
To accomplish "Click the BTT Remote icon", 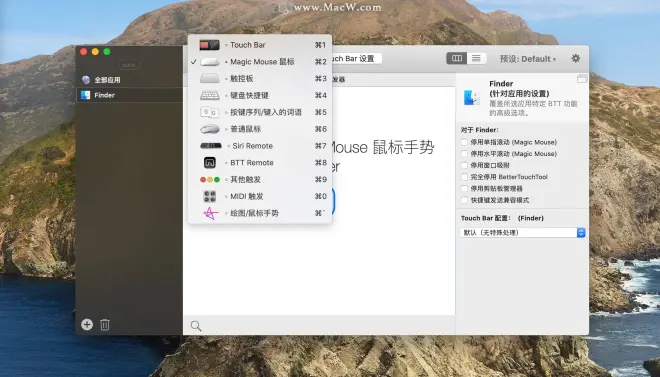I will point(210,162).
